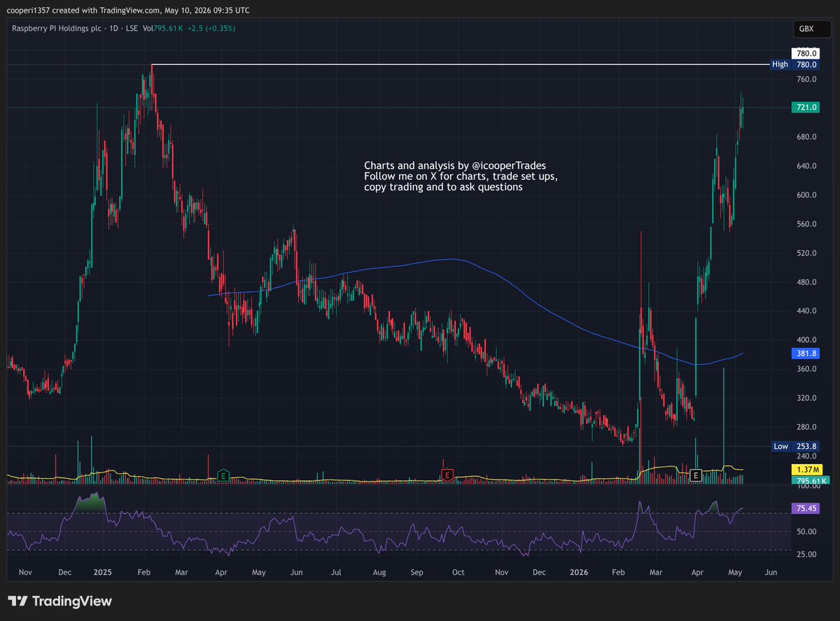The image size is (840, 621).
Task: Click the 520.0 price axis level
Action: point(806,253)
